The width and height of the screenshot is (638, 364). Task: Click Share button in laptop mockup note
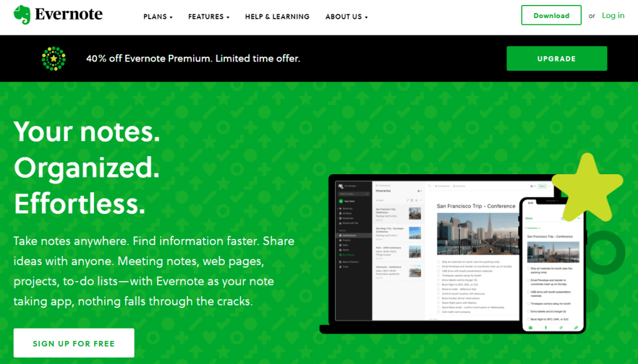click(x=542, y=186)
